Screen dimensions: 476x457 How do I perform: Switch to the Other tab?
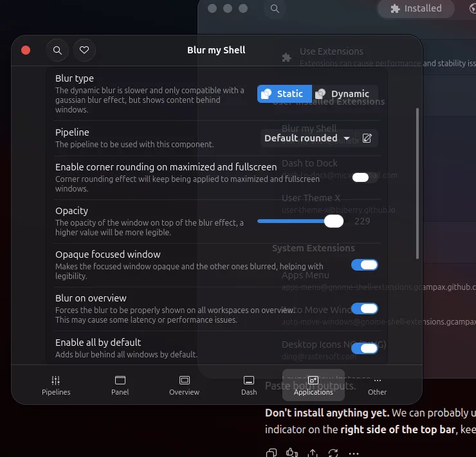(x=378, y=386)
